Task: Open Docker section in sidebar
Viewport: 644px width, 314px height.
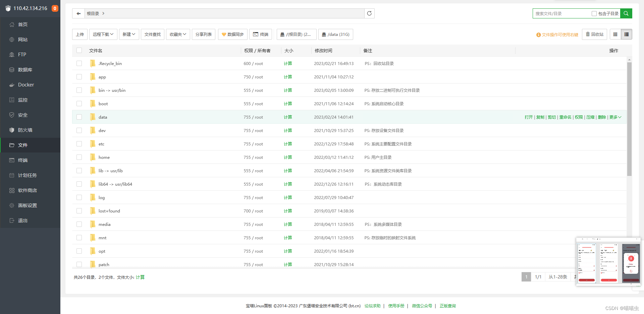Action: 30,85
